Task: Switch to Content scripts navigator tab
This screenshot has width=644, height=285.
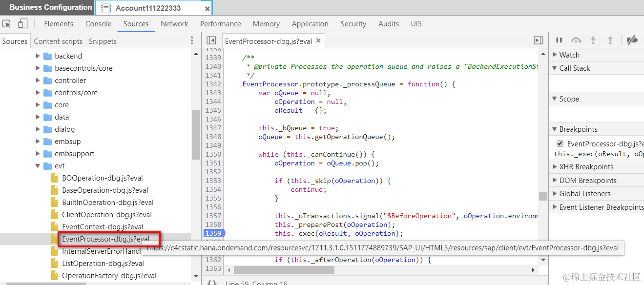Action: pyautogui.click(x=58, y=41)
